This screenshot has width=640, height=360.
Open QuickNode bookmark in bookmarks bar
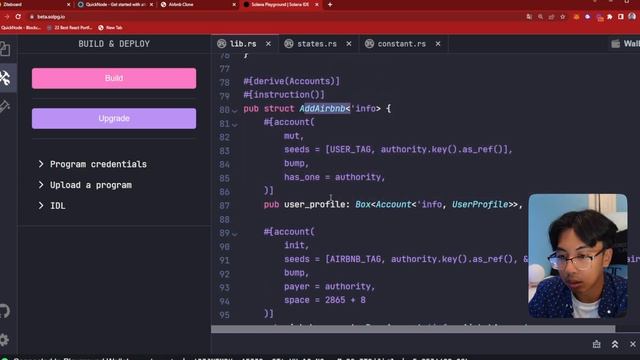(20, 28)
